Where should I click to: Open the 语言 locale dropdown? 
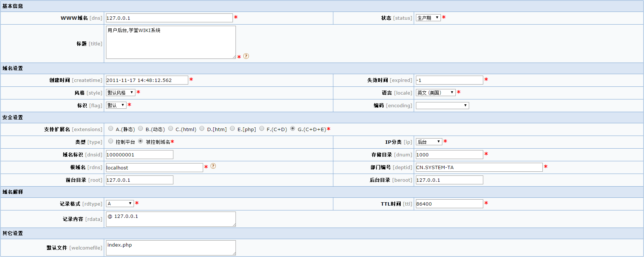435,93
